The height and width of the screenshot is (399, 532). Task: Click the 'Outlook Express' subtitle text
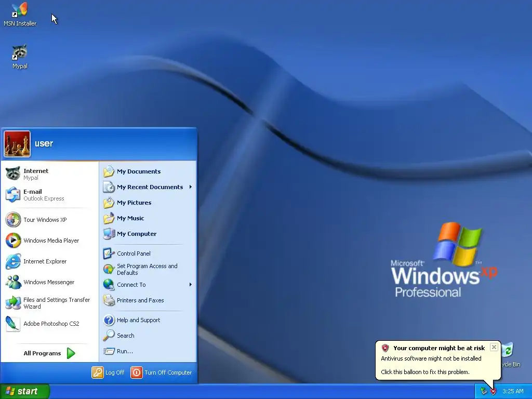point(44,198)
